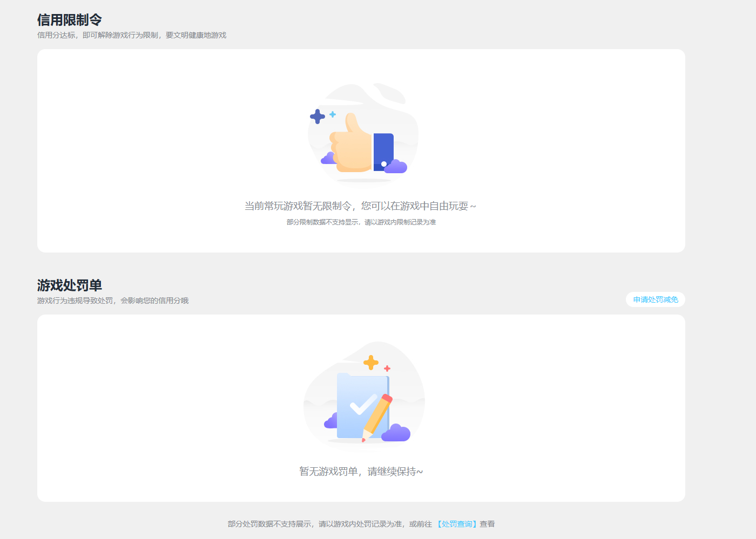Image resolution: width=756 pixels, height=539 pixels.
Task: Open the 【处罚查询】 link
Action: pyautogui.click(x=457, y=524)
